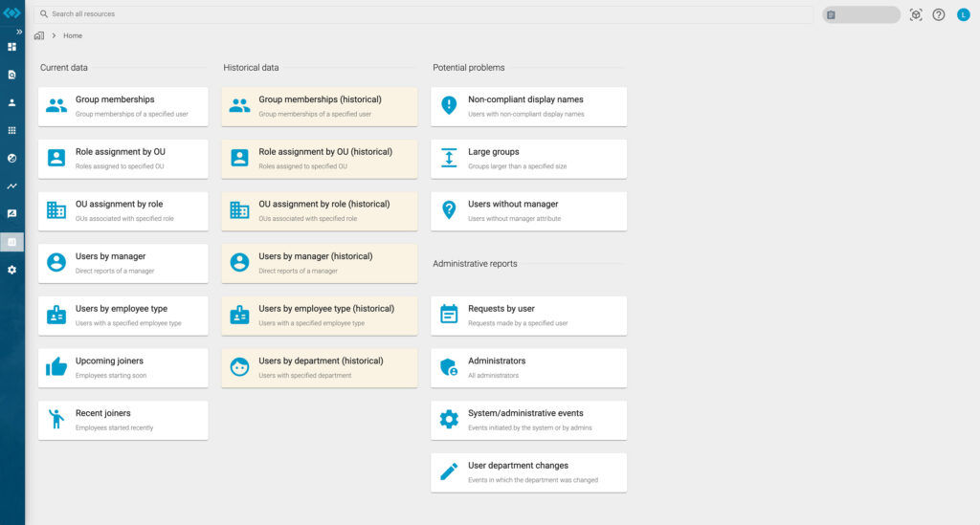Click 'Employees started recently' description
Screen dimensions: 980x525
click(115, 428)
